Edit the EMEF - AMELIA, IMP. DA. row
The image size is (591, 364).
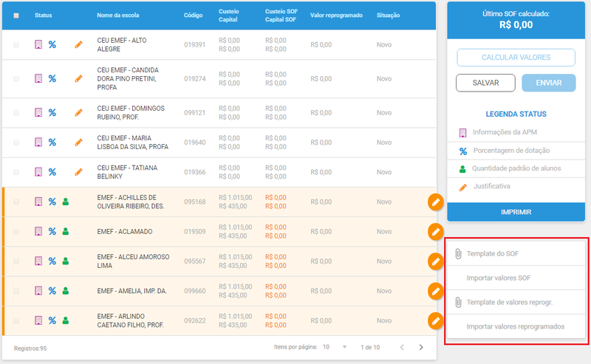pos(435,291)
